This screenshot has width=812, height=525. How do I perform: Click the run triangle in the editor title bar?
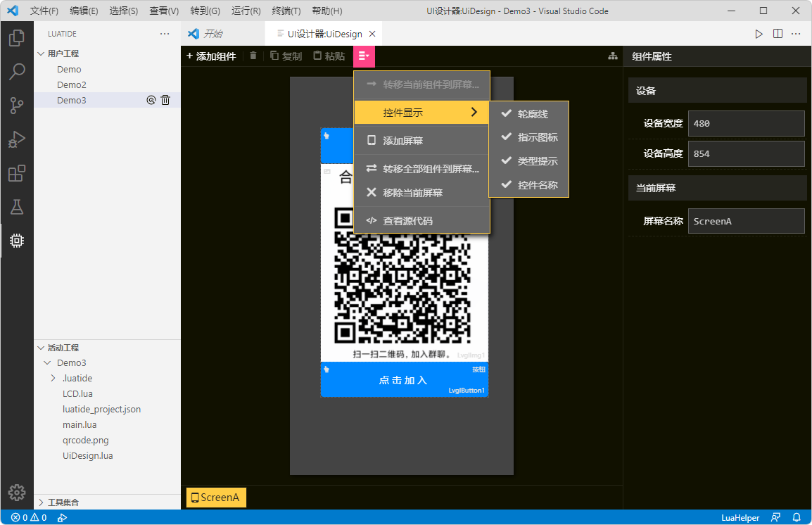759,34
